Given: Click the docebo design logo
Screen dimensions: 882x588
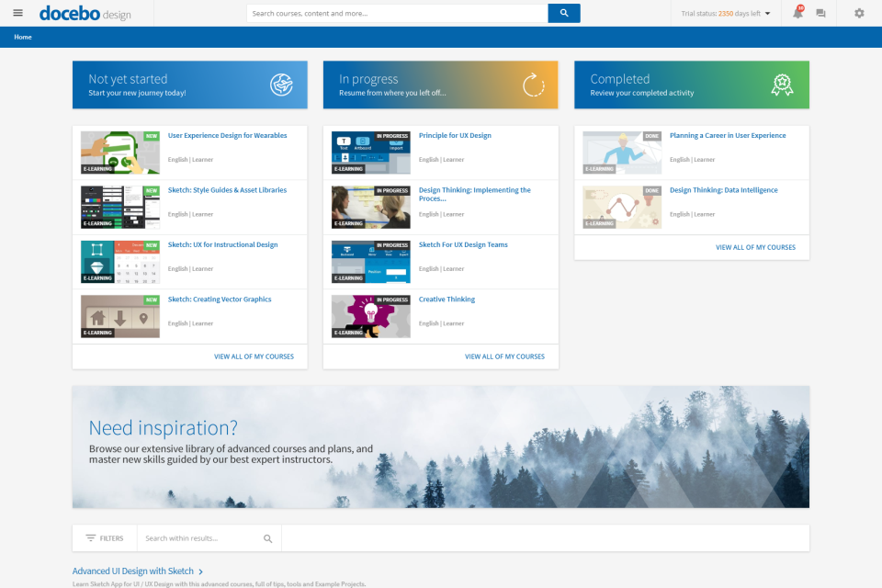Looking at the screenshot, I should click(85, 14).
